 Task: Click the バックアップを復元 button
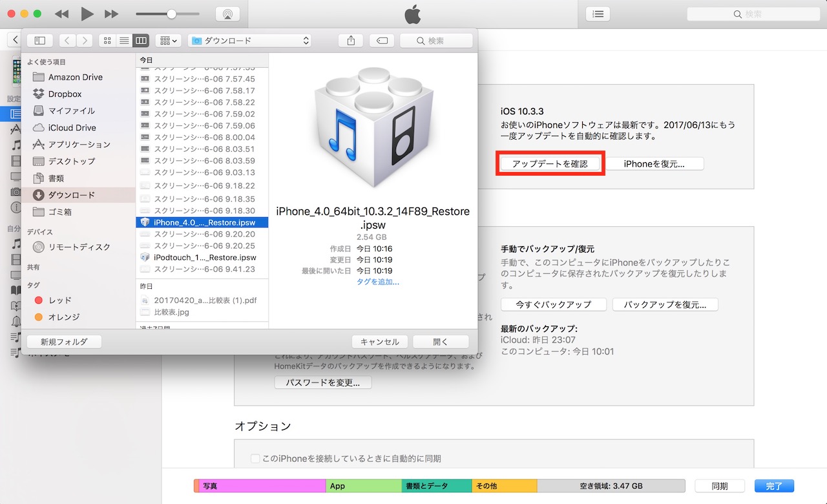[x=665, y=304]
